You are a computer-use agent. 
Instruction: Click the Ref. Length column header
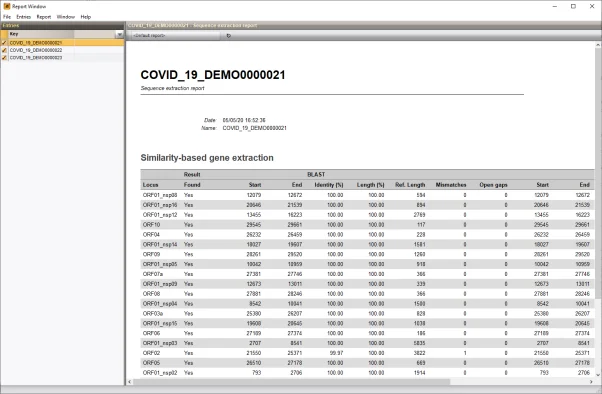(x=410, y=185)
